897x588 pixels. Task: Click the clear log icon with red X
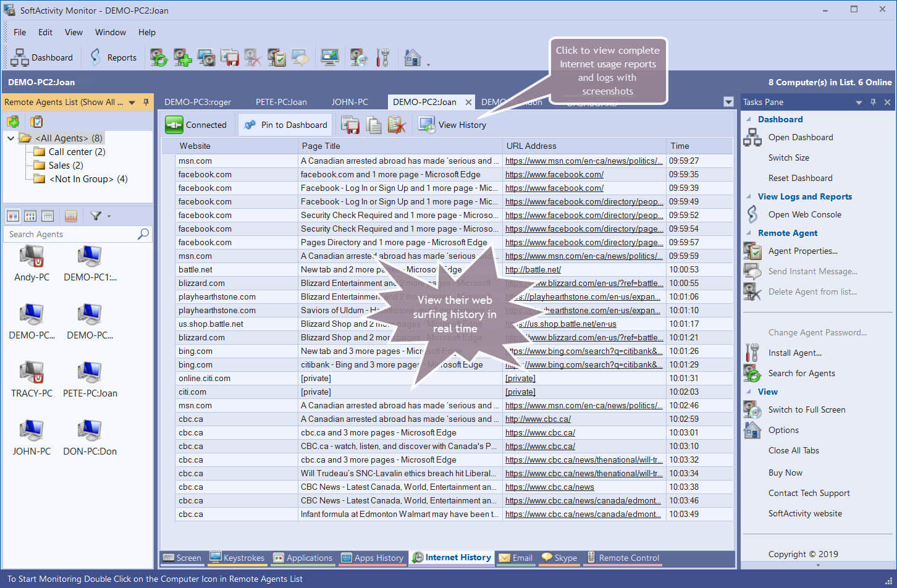pyautogui.click(x=397, y=125)
